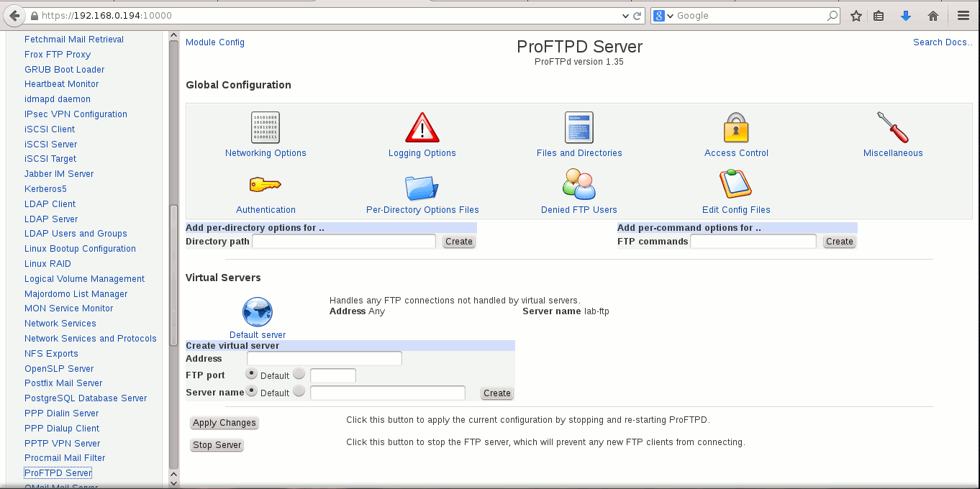Open the downloads arrow icon
This screenshot has height=489, width=980.
(x=906, y=15)
